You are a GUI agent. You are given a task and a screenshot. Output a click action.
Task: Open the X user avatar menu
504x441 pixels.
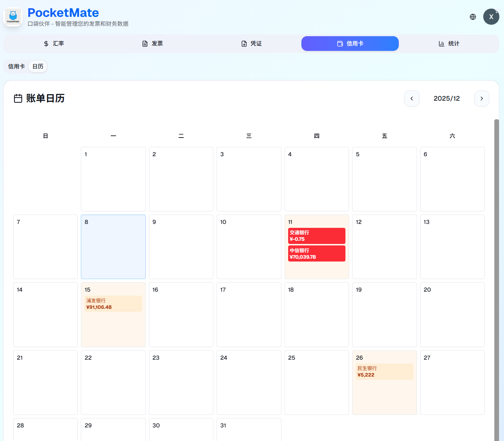coord(491,16)
